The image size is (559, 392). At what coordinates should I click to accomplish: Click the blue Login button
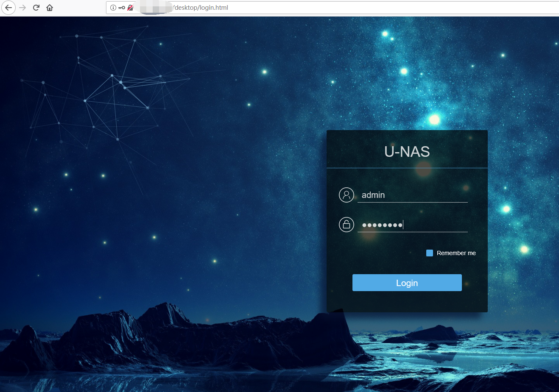pyautogui.click(x=407, y=283)
